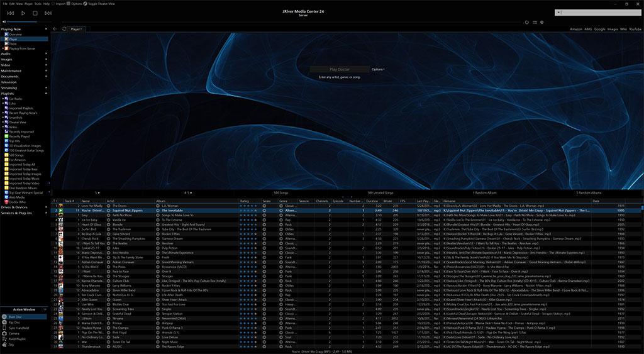
Task: Expand the Images section
Action: pos(46,59)
